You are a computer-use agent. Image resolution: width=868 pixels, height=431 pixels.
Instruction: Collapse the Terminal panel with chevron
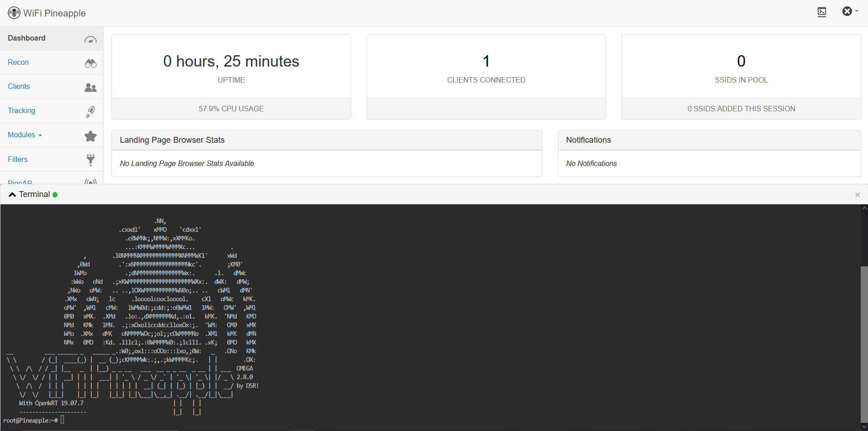click(x=12, y=195)
